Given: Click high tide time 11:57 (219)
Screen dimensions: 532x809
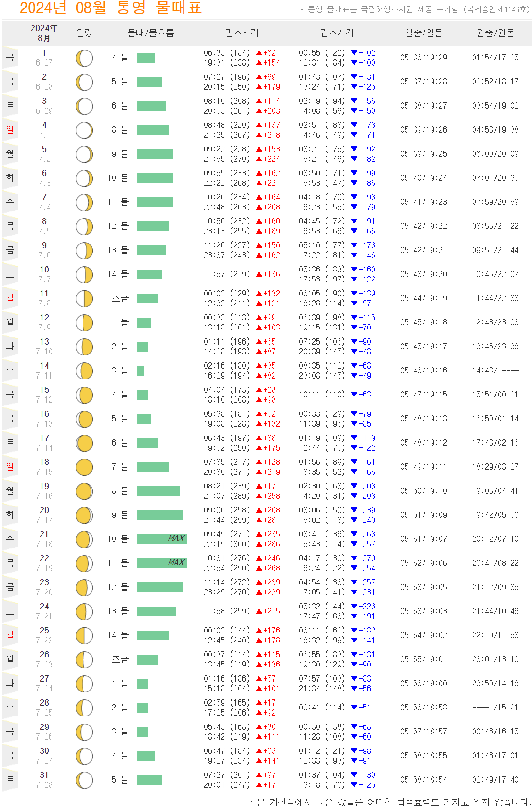Looking at the screenshot, I should [x=227, y=274].
